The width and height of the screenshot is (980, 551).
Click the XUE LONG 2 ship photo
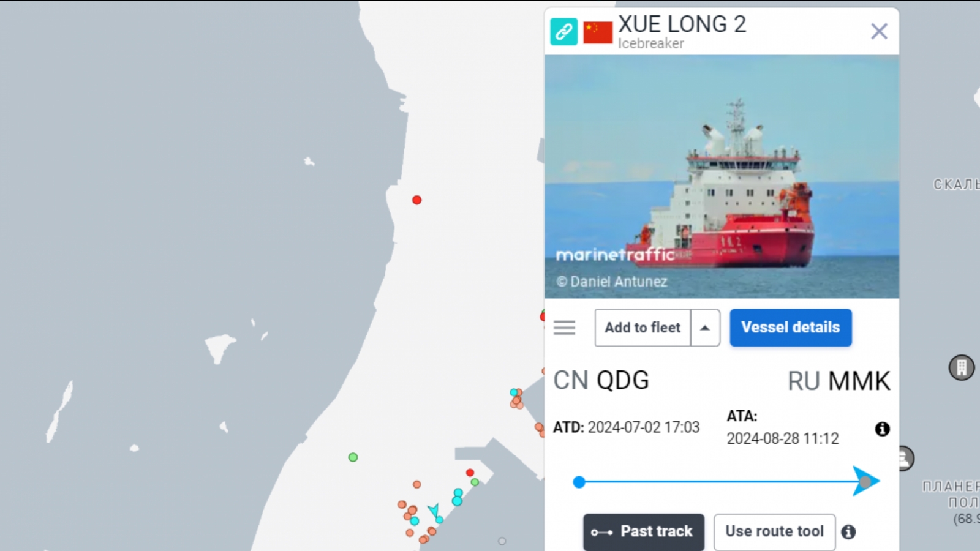coord(722,177)
